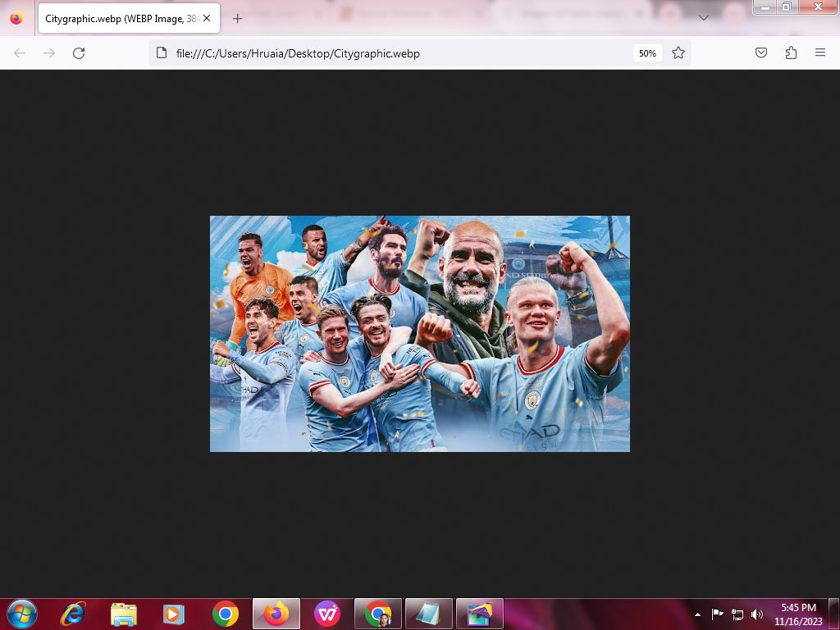Image resolution: width=840 pixels, height=630 pixels.
Task: Click the Citygraphic team image
Action: (x=420, y=334)
